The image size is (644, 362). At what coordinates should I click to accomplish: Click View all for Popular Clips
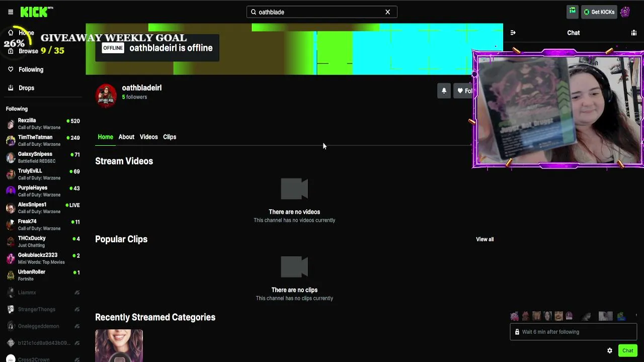485,239
